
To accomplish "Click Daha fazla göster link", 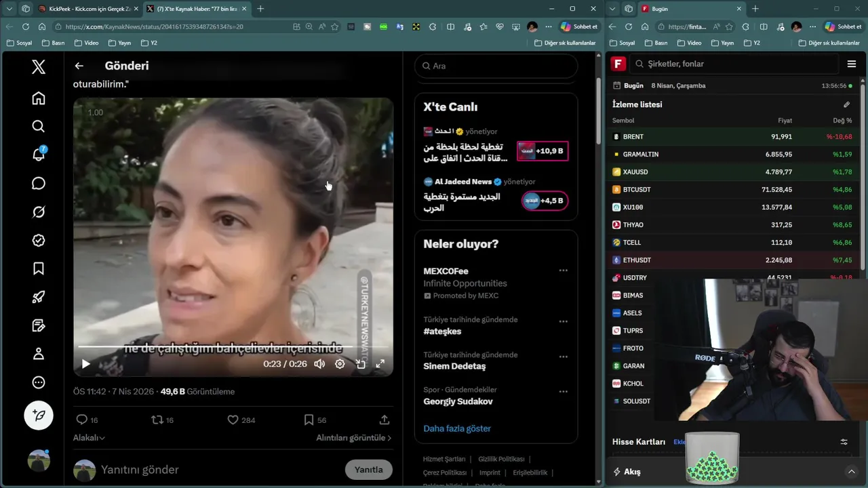I will click(x=457, y=428).
